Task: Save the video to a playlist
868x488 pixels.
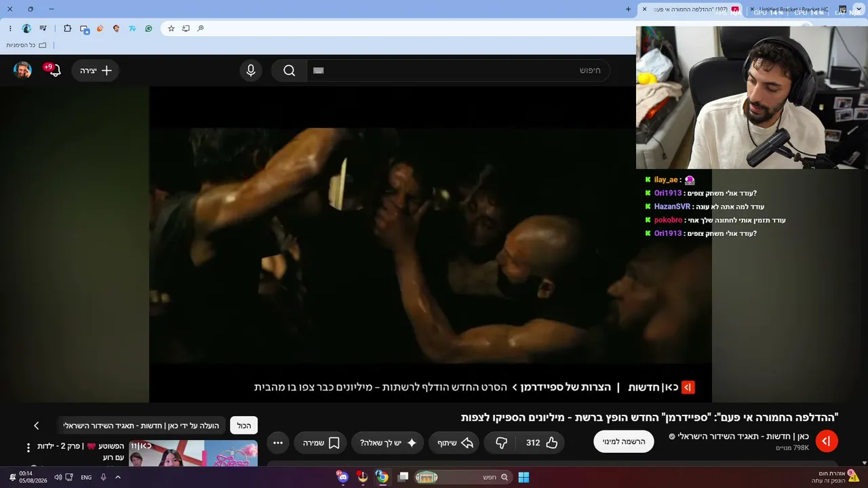Action: click(321, 443)
